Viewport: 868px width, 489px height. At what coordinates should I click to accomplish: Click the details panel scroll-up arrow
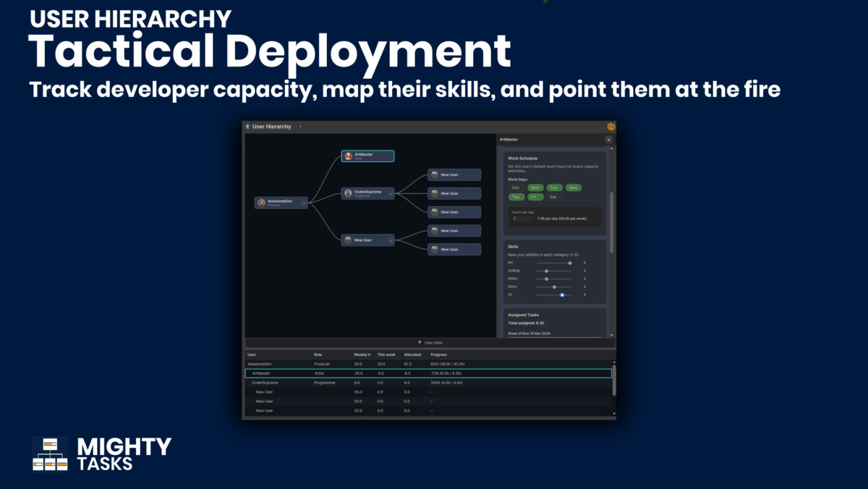(612, 148)
